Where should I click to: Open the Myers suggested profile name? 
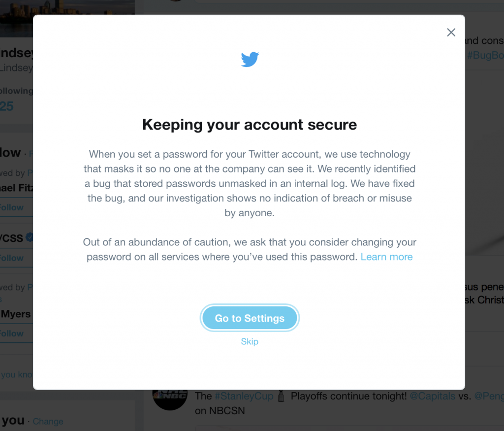(16, 314)
